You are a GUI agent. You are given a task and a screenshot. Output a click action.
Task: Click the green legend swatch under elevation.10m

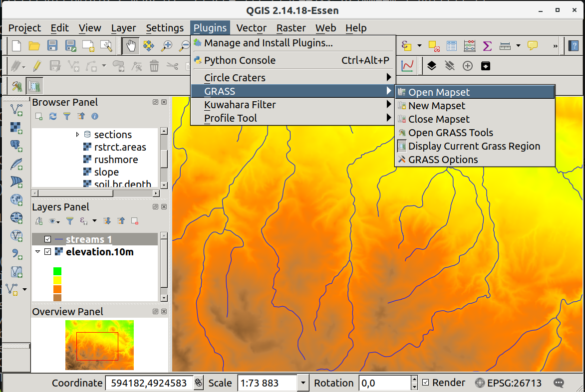(x=57, y=271)
